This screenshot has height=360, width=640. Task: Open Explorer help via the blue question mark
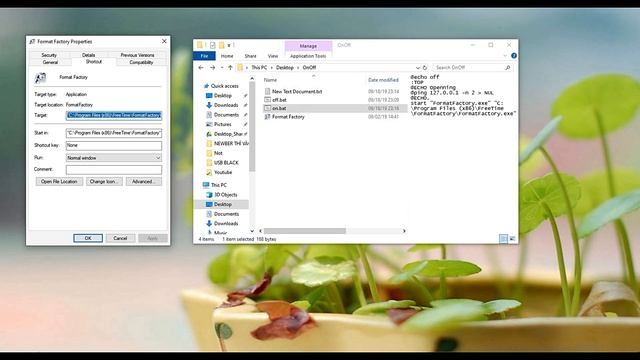click(x=513, y=56)
